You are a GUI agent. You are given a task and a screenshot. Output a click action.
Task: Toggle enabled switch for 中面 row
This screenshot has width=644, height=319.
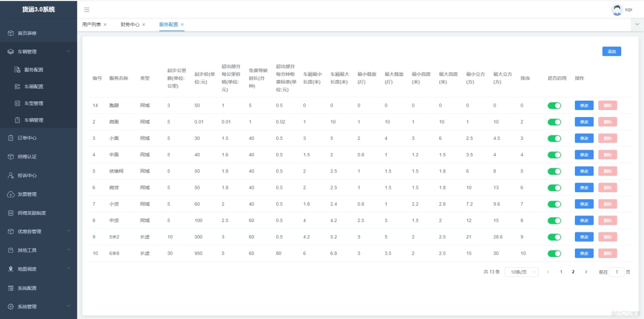click(554, 155)
